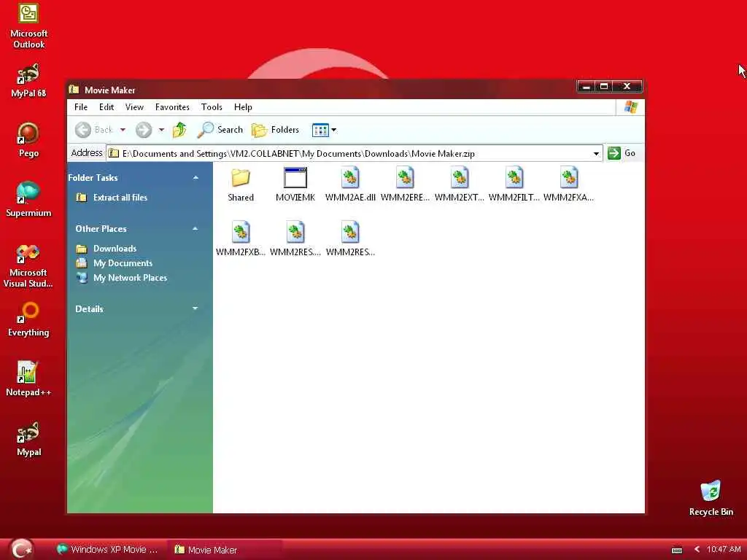This screenshot has width=747, height=560.
Task: Click the Forward navigation arrow
Action: tap(144, 130)
